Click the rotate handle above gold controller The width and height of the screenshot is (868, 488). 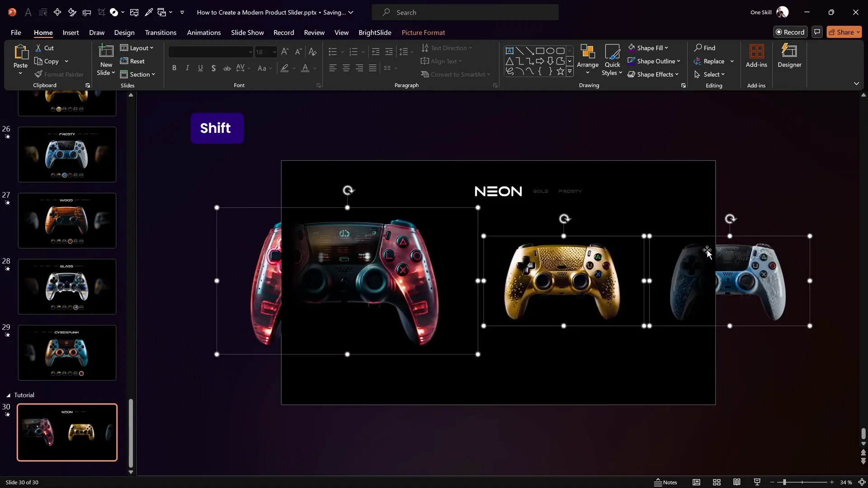[564, 219]
